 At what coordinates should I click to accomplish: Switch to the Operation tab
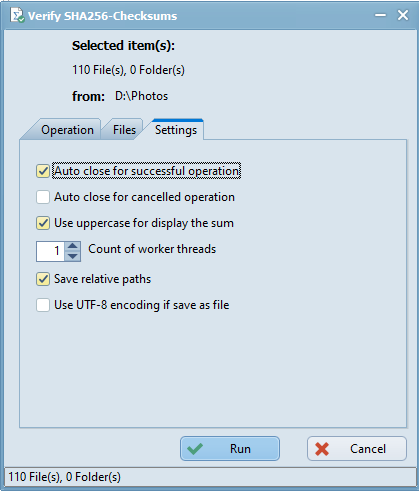(67, 130)
